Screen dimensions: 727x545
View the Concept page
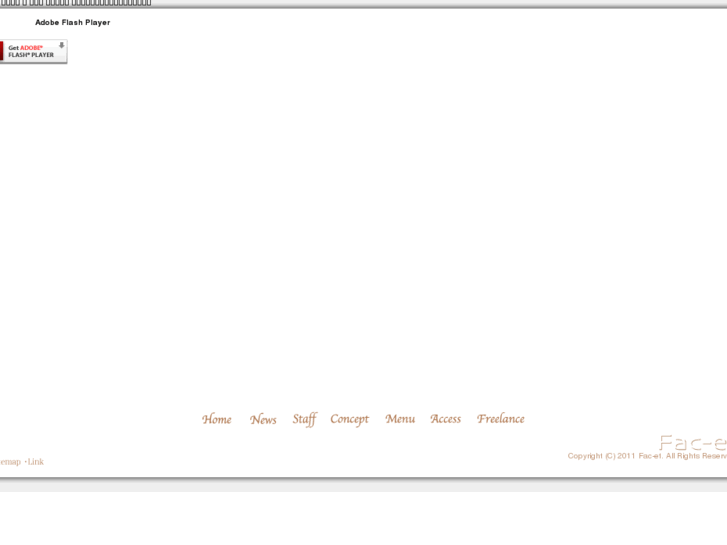click(350, 420)
